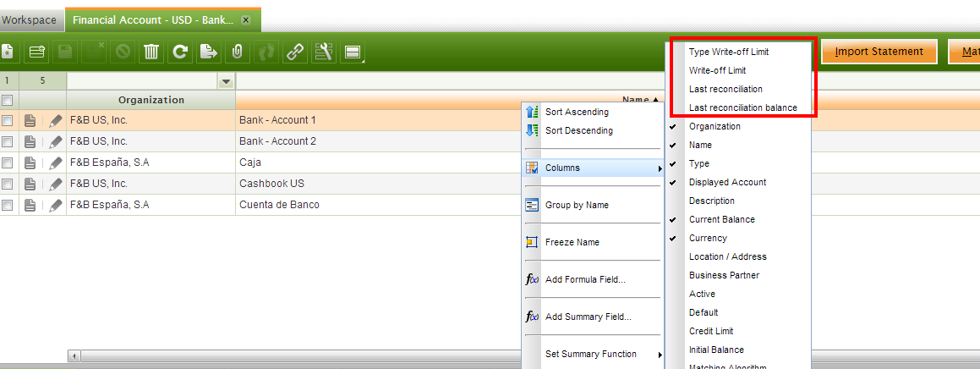Show the Credit Limit column
Screen dimensions: 980x369
(737, 331)
